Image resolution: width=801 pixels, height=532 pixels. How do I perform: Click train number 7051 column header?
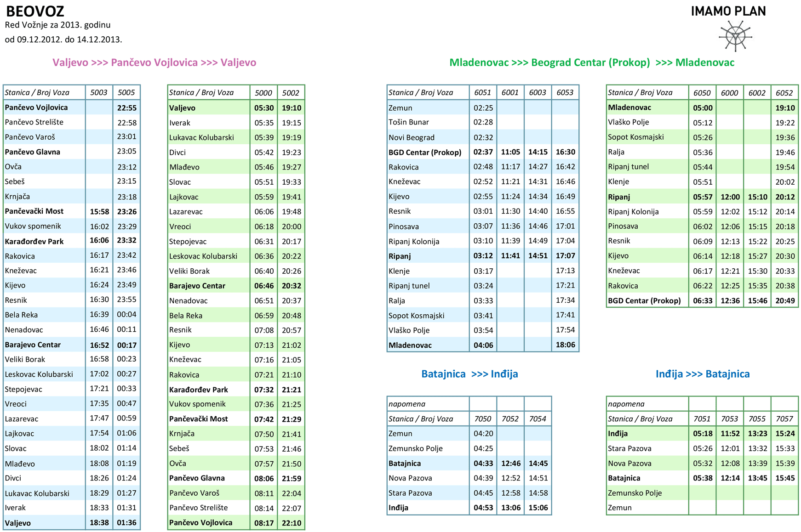pos(702,419)
